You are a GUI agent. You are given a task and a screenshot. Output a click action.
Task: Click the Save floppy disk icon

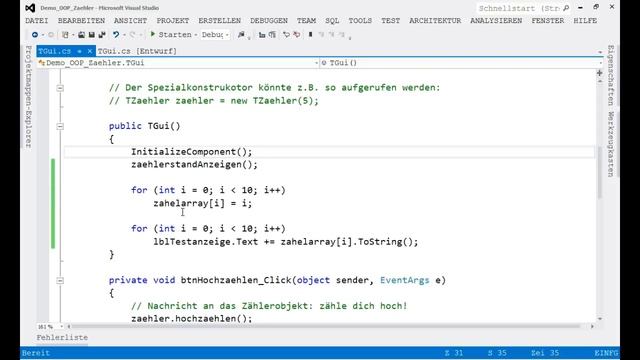(x=92, y=35)
